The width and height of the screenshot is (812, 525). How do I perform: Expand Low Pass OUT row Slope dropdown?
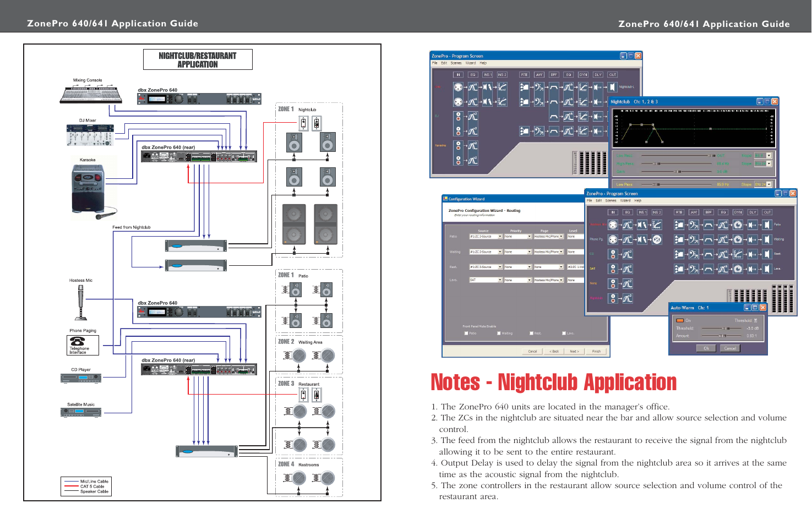763,155
